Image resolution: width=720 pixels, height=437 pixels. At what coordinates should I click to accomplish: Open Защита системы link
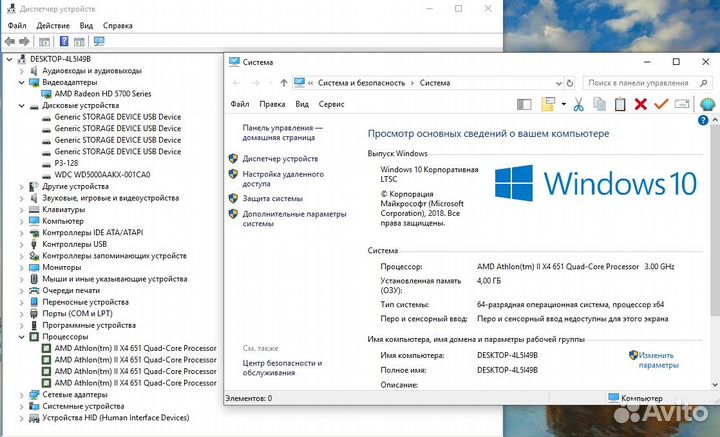(x=272, y=199)
